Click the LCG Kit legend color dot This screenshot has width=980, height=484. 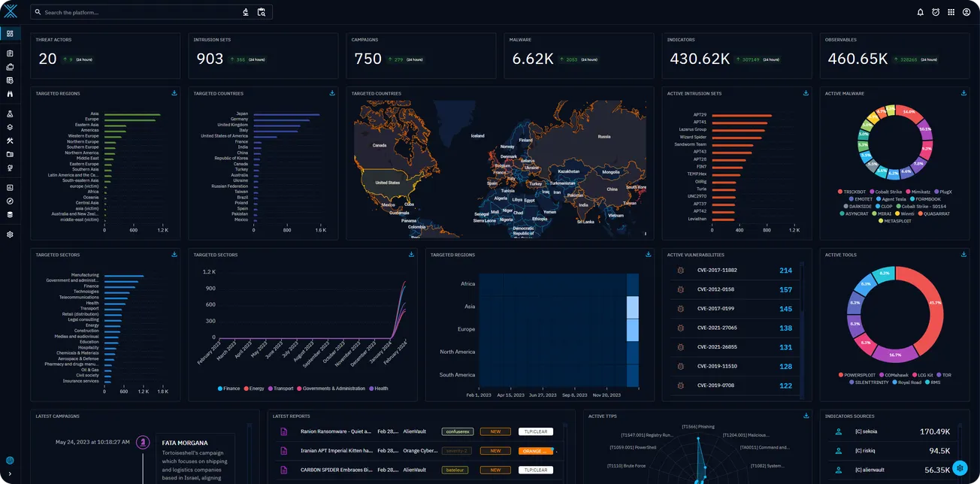(x=914, y=375)
